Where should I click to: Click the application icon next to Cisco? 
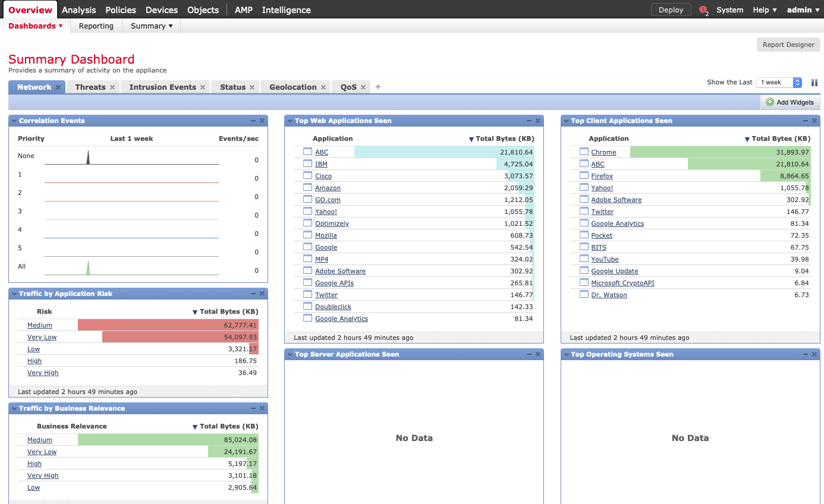[307, 176]
